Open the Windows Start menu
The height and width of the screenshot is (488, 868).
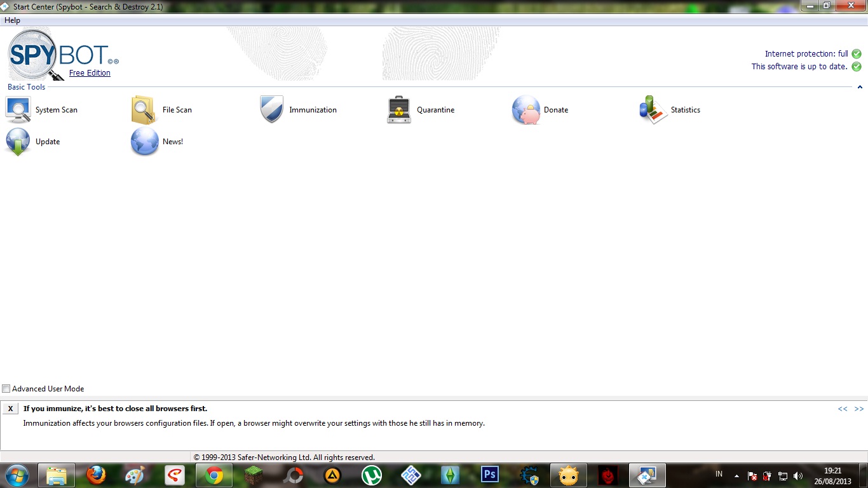16,475
